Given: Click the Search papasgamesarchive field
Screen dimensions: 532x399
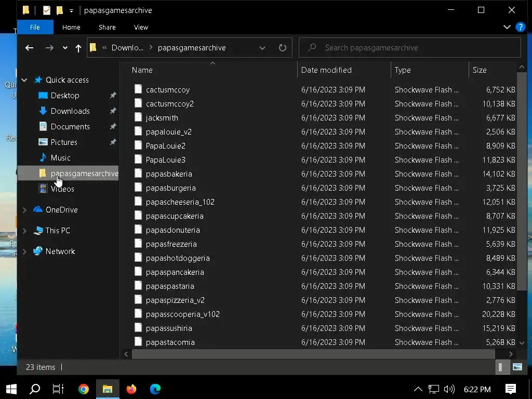Looking at the screenshot, I should click(410, 48).
